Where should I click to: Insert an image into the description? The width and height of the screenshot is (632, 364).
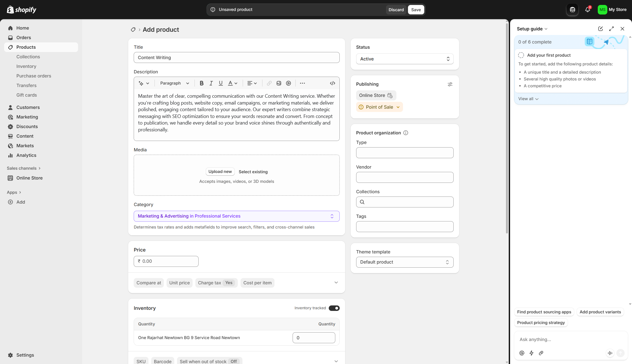point(279,83)
